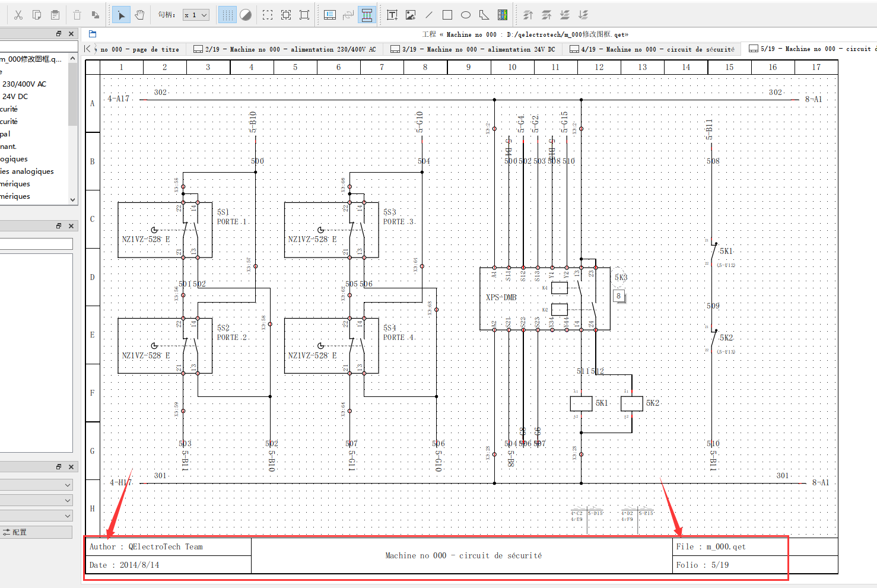This screenshot has width=877, height=588.
Task: Expand the combo box directly above 配置 button
Action: point(37,516)
